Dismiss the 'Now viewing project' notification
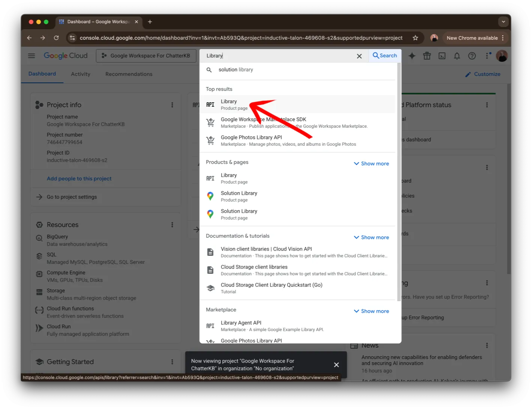The image size is (532, 409). [336, 365]
